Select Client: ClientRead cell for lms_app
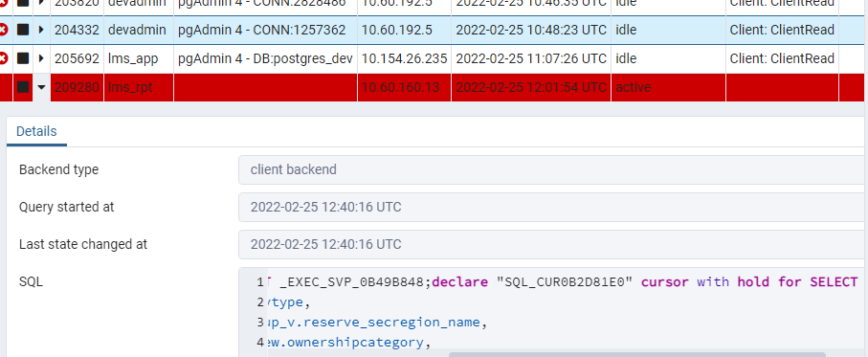 pyautogui.click(x=782, y=58)
